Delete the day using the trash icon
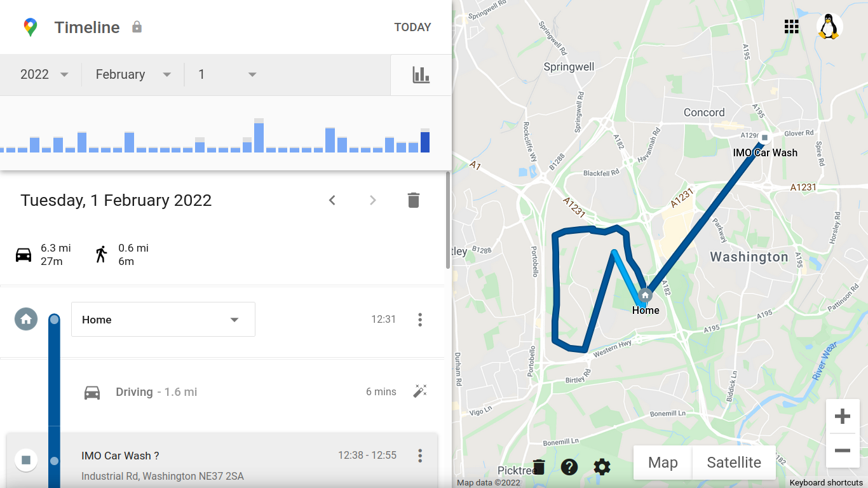 (414, 200)
